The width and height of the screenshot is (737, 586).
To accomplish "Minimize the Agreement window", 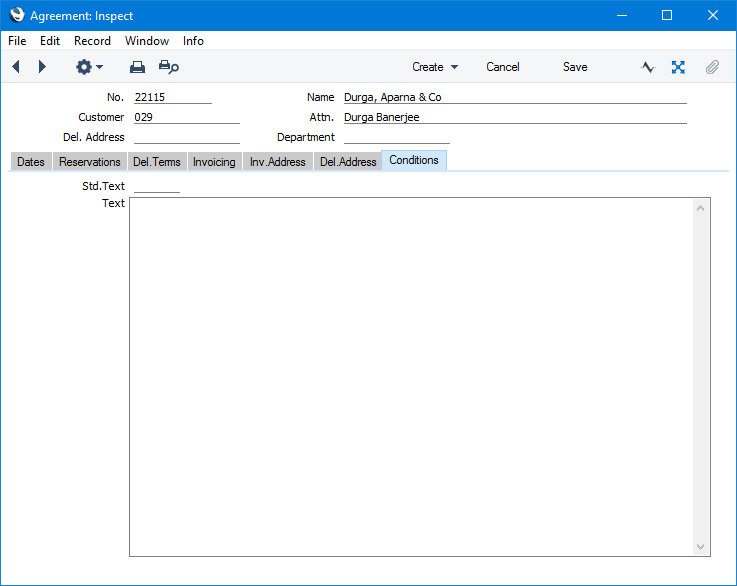I will (622, 16).
